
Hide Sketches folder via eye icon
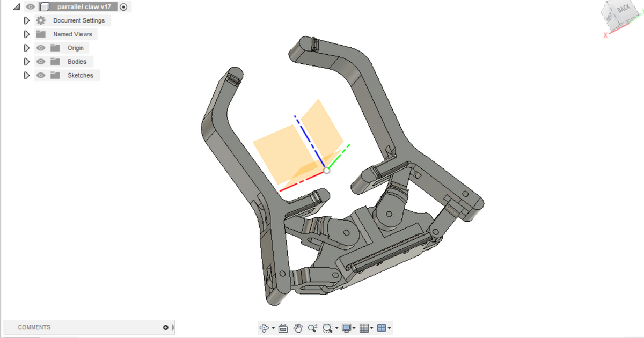click(41, 76)
